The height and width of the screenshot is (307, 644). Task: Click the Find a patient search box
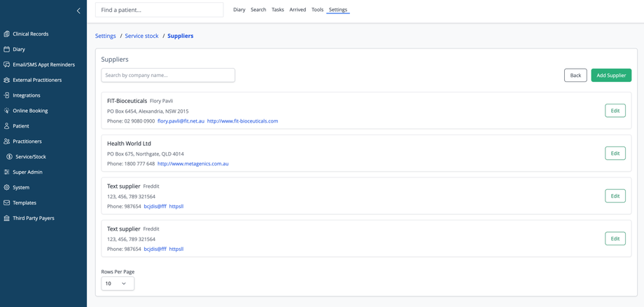[159, 10]
